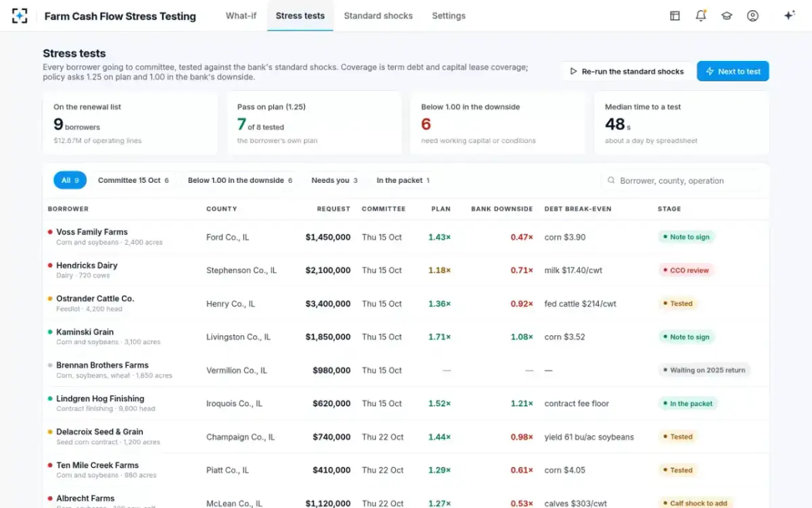Open the Ten Mile Creek Farms borrower
This screenshot has width=812, height=508.
point(97,465)
